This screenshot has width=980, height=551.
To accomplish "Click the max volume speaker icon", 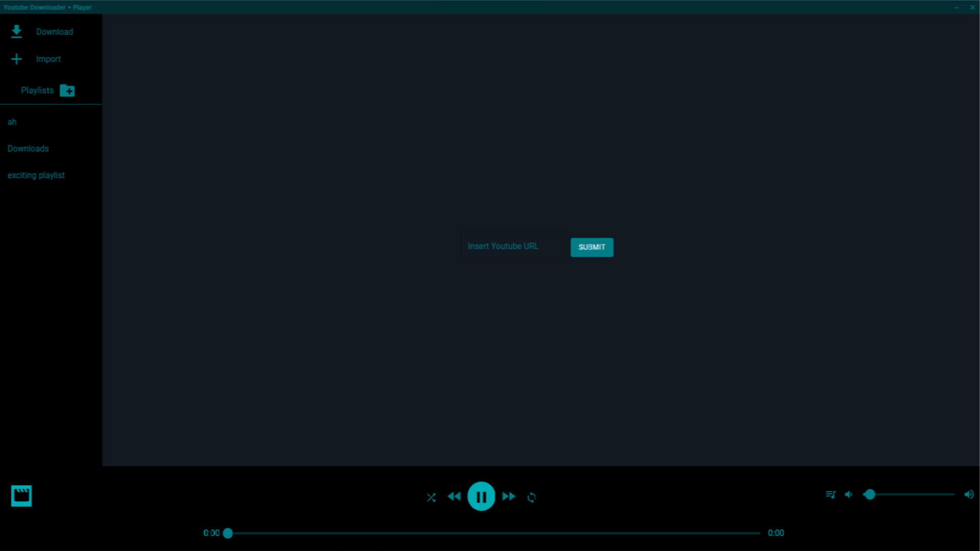I will coord(969,494).
